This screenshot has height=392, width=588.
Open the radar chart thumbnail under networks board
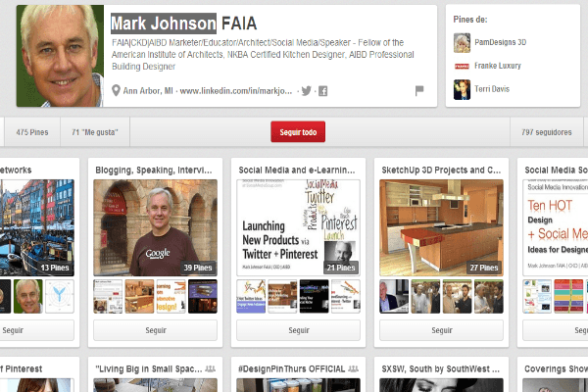pyautogui.click(x=60, y=296)
